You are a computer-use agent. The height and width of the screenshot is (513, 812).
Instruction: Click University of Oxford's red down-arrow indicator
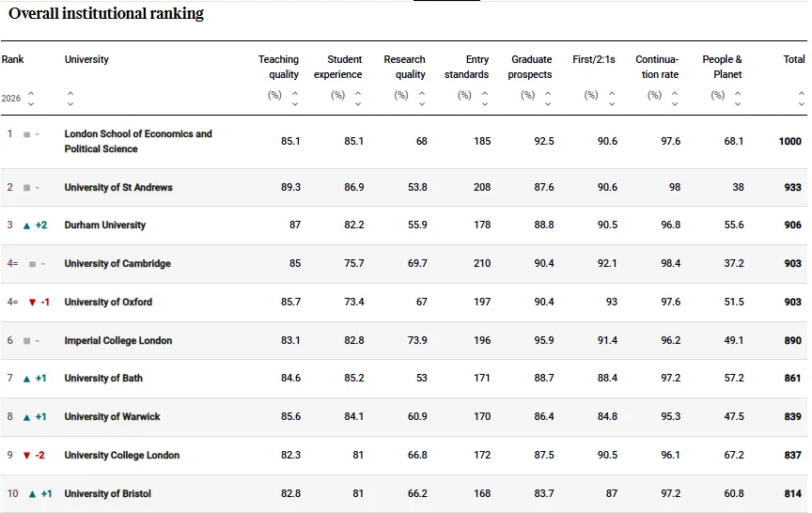click(x=32, y=303)
